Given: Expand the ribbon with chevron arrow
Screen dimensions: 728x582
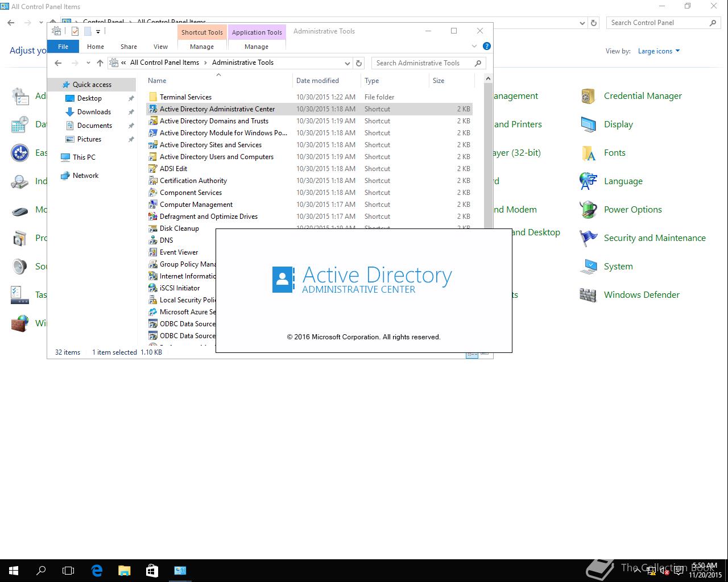Looking at the screenshot, I should [x=474, y=46].
